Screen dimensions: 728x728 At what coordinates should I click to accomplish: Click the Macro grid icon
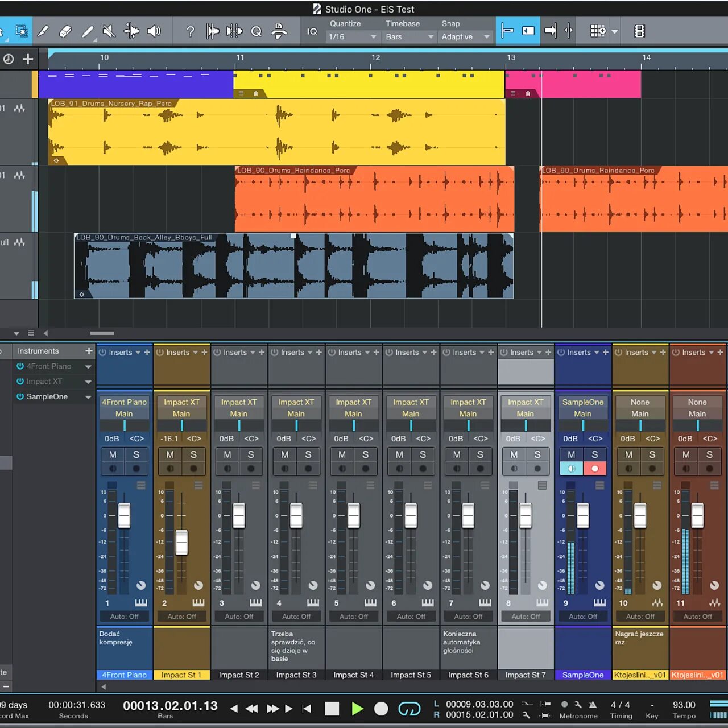pos(597,31)
